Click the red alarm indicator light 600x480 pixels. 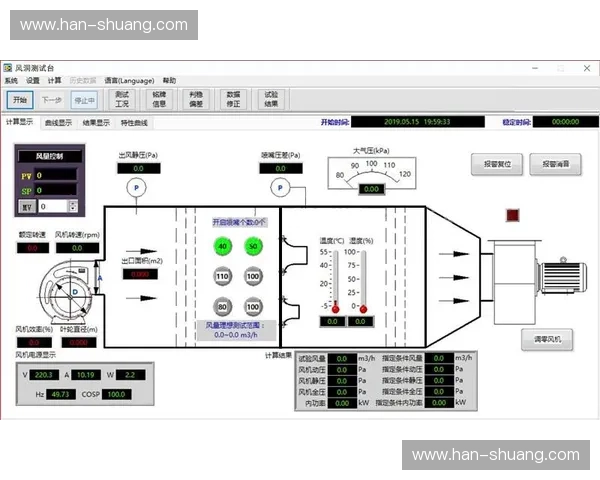[513, 214]
